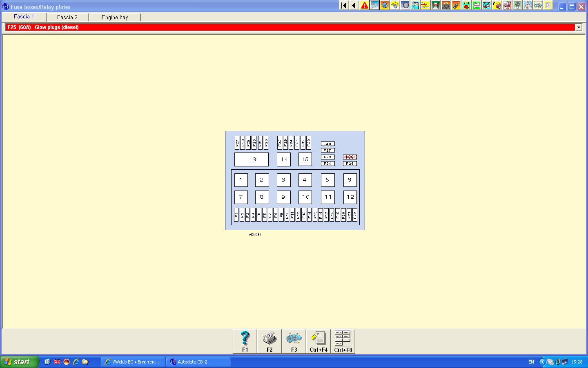Open vehicle selection with the F3 car button
This screenshot has width=588, height=368.
click(294, 341)
